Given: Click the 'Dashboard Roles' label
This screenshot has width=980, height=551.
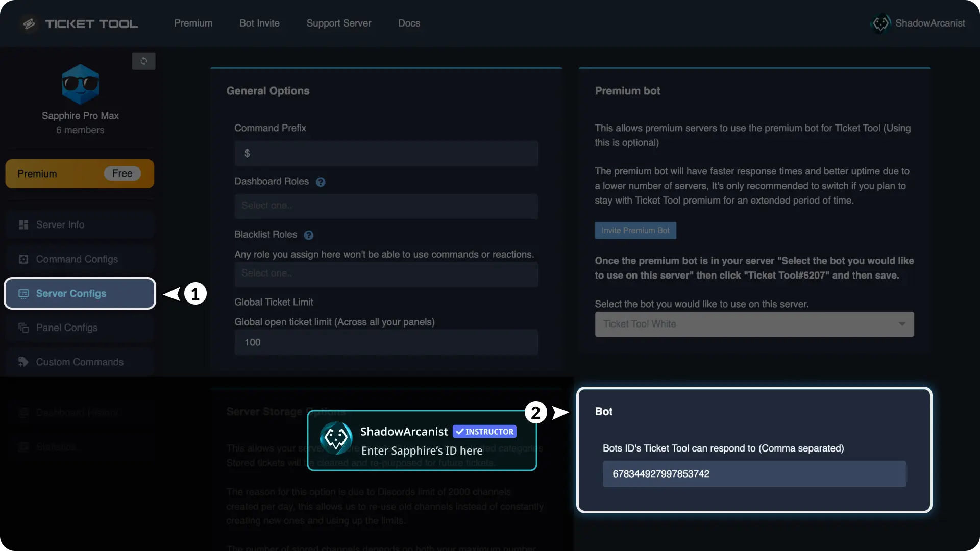Looking at the screenshot, I should click(x=272, y=182).
